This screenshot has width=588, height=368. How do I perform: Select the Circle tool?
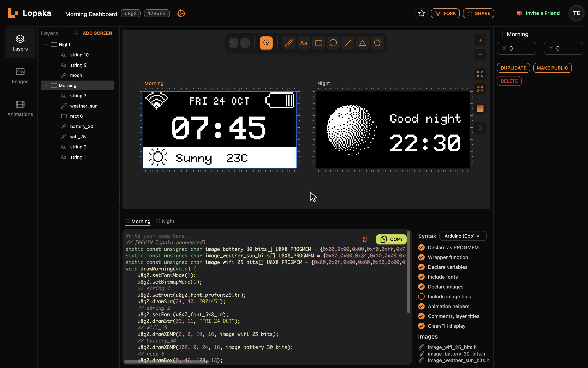pos(333,43)
